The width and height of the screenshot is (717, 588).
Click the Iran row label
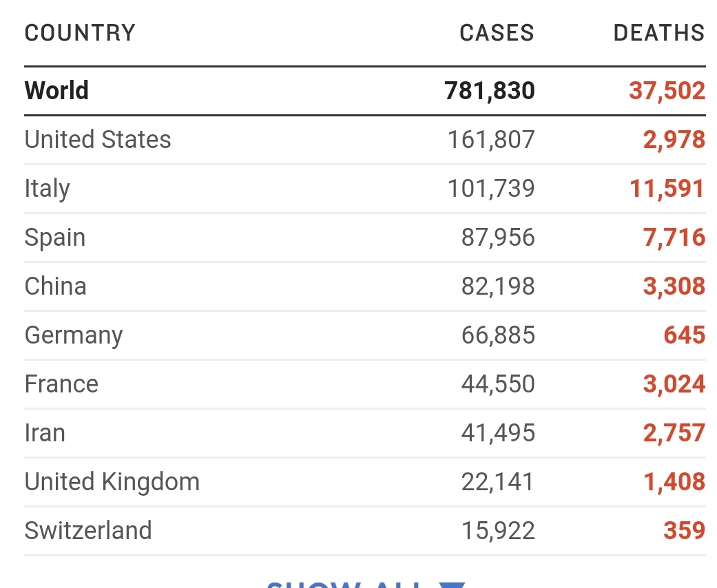[x=45, y=433]
